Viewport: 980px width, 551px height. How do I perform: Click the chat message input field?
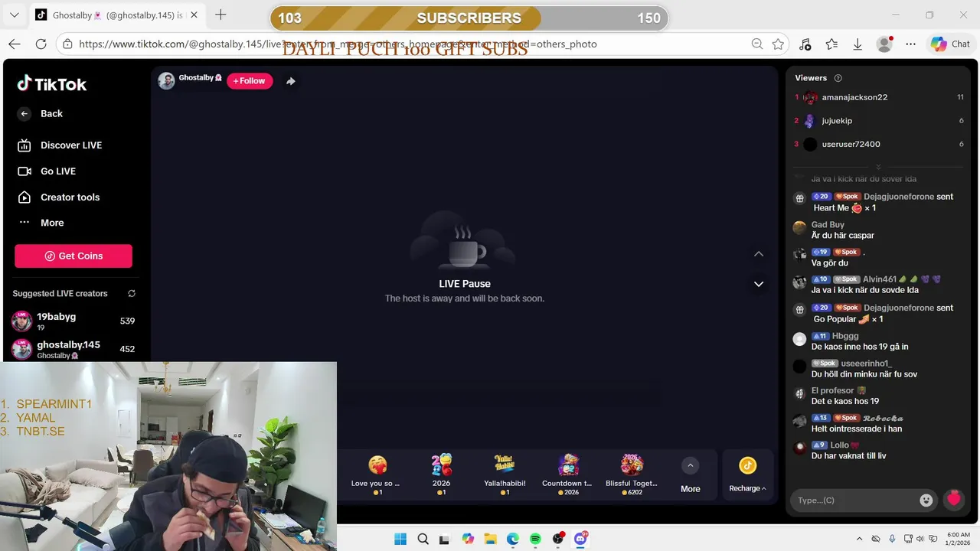[855, 500]
